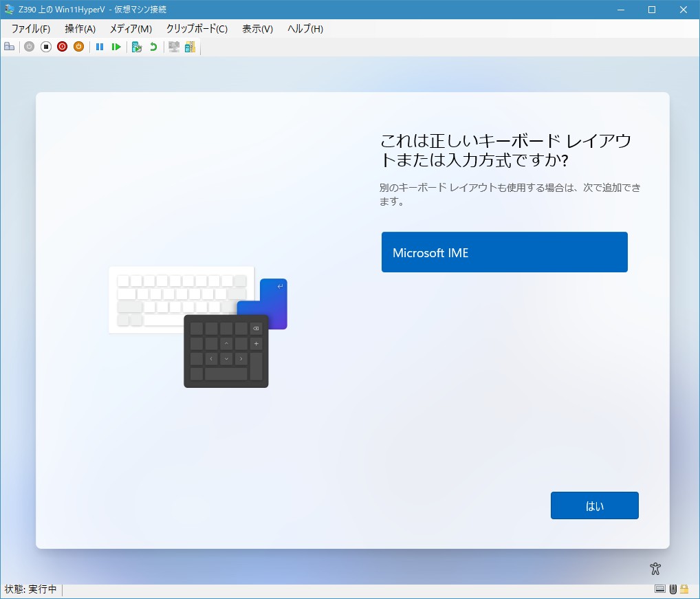The height and width of the screenshot is (599, 700).
Task: Minimize the virtual machine connection window
Action: coord(620,10)
